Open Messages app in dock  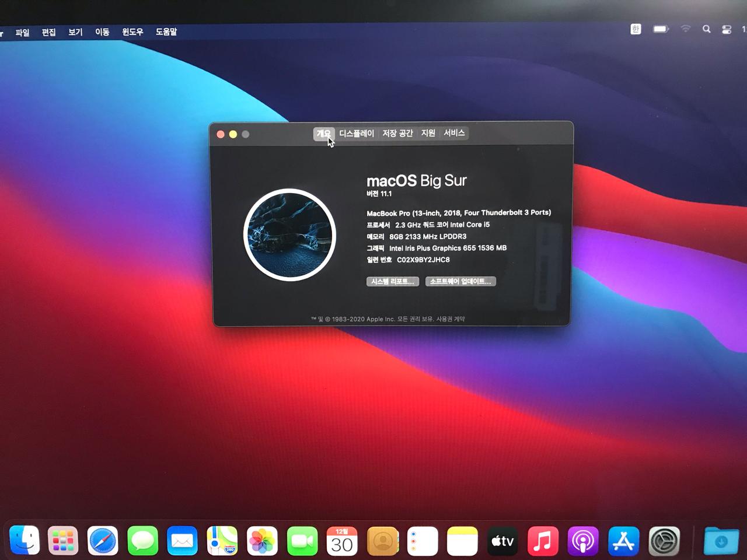pos(142,541)
